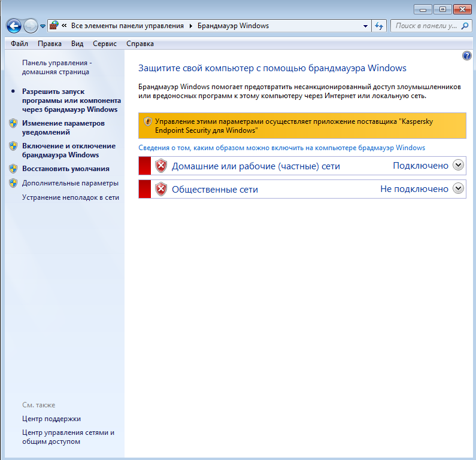The width and height of the screenshot is (476, 460).
Task: Click Все элементы панели управления breadcrumb
Action: 127,26
